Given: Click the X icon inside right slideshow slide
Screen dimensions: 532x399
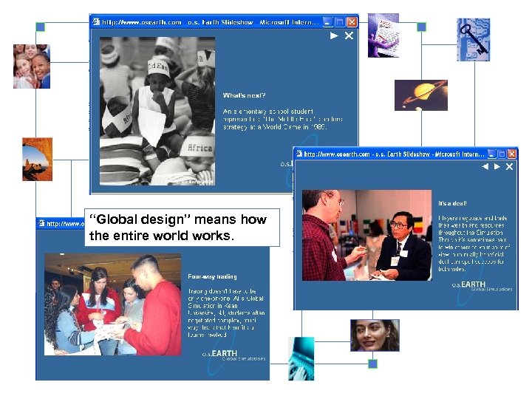Looking at the screenshot, I should pyautogui.click(x=509, y=166).
